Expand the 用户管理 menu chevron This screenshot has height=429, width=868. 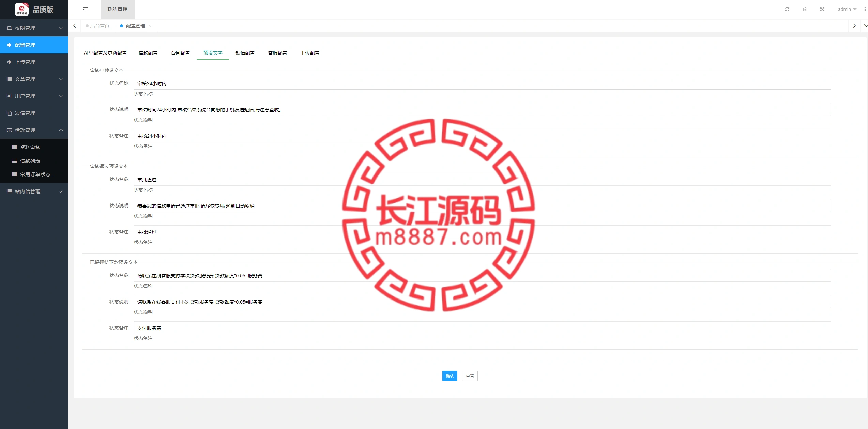pyautogui.click(x=61, y=96)
